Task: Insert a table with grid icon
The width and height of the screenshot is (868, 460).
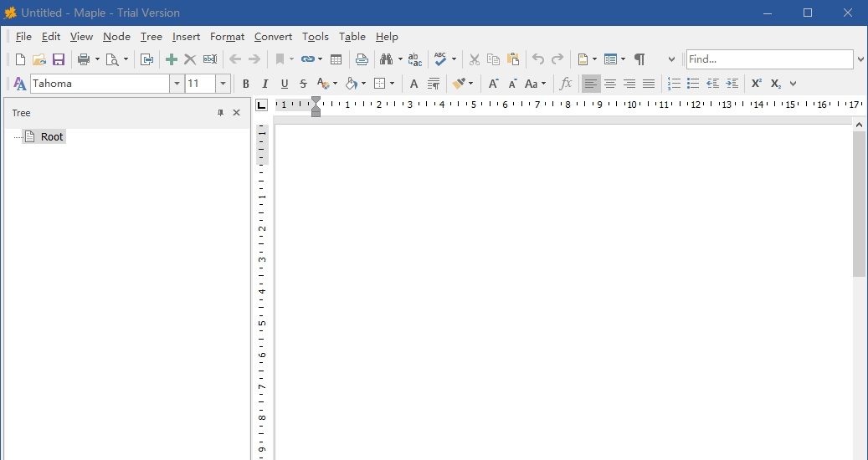Action: [x=336, y=59]
